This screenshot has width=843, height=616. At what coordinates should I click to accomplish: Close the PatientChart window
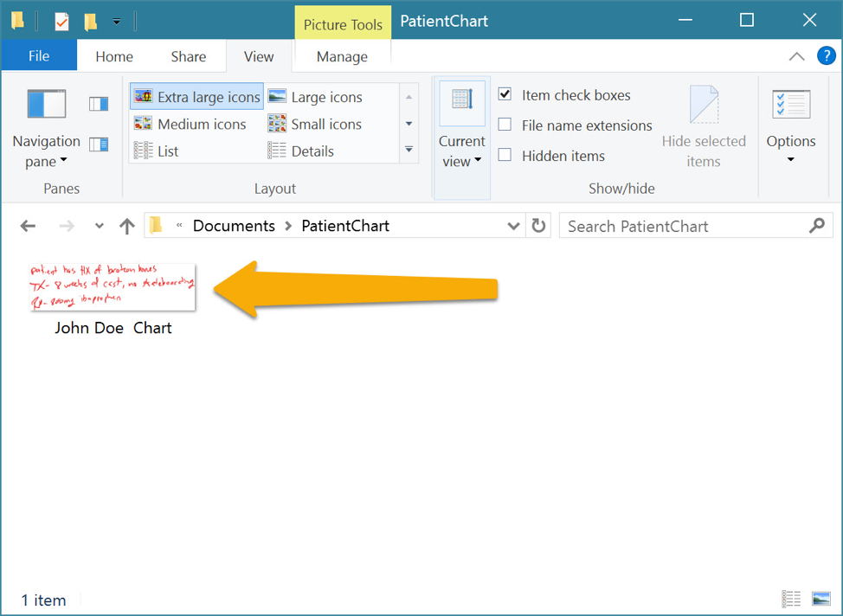pyautogui.click(x=809, y=21)
